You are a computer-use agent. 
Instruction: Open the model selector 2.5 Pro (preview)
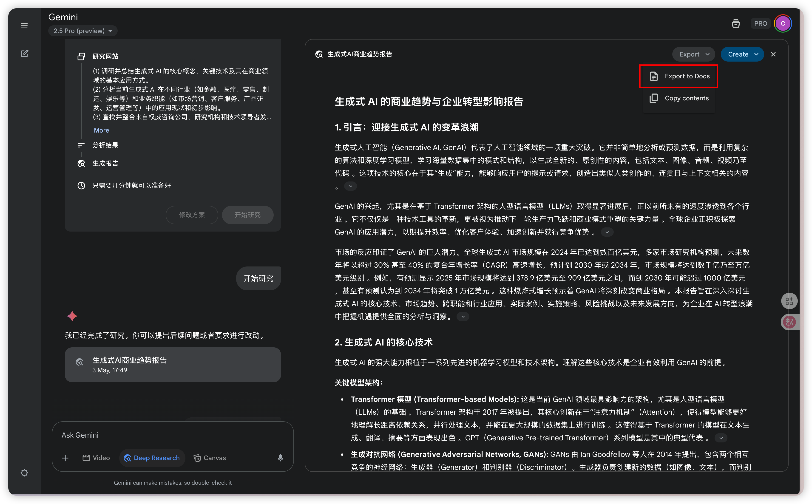click(83, 31)
